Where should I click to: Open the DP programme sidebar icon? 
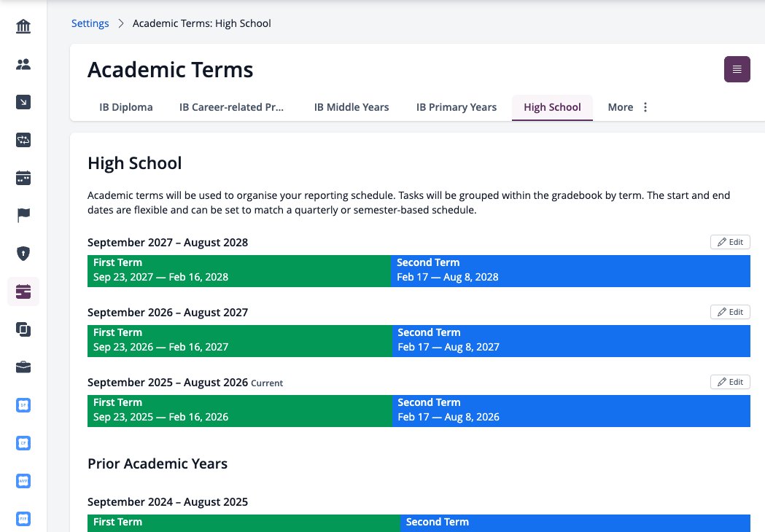tap(23, 405)
